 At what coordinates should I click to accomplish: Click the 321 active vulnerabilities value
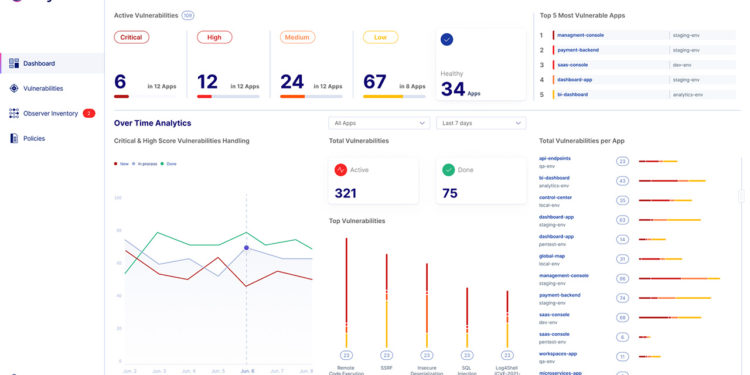click(345, 193)
